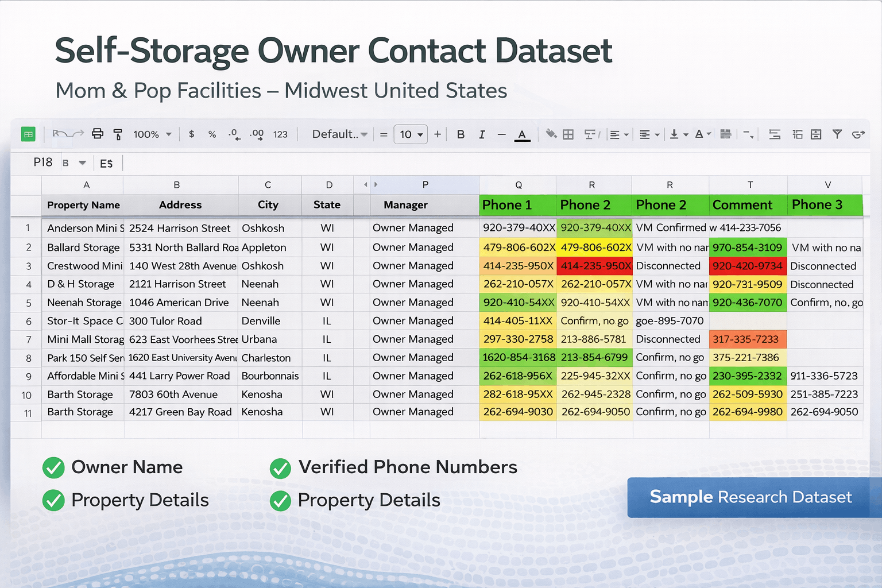This screenshot has width=882, height=588.
Task: Click the print icon in toolbar
Action: pos(98,134)
